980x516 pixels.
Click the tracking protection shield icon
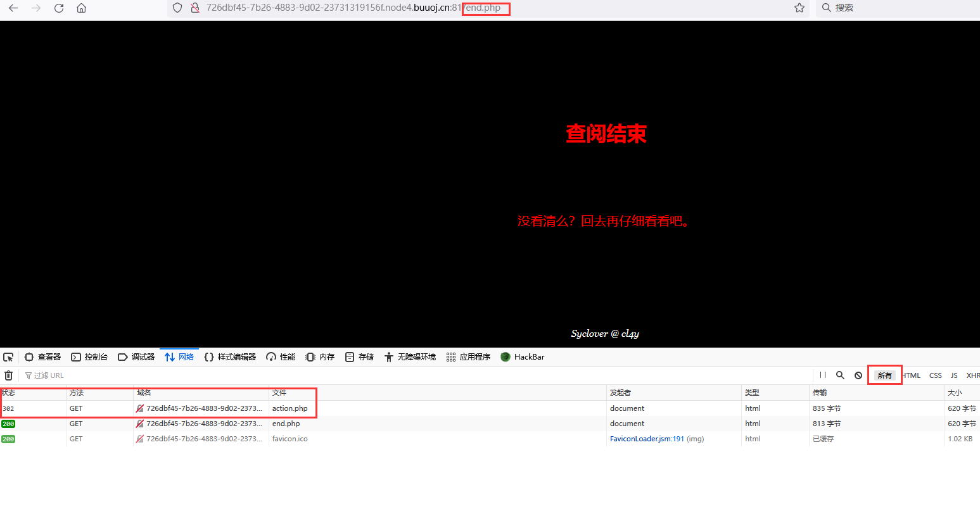pos(177,9)
